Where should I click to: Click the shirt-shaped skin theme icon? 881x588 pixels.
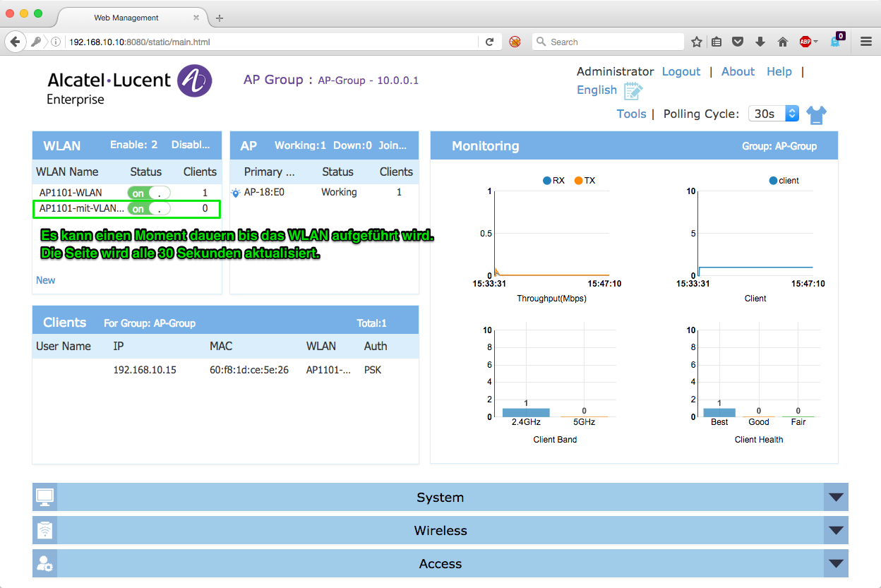pos(816,114)
